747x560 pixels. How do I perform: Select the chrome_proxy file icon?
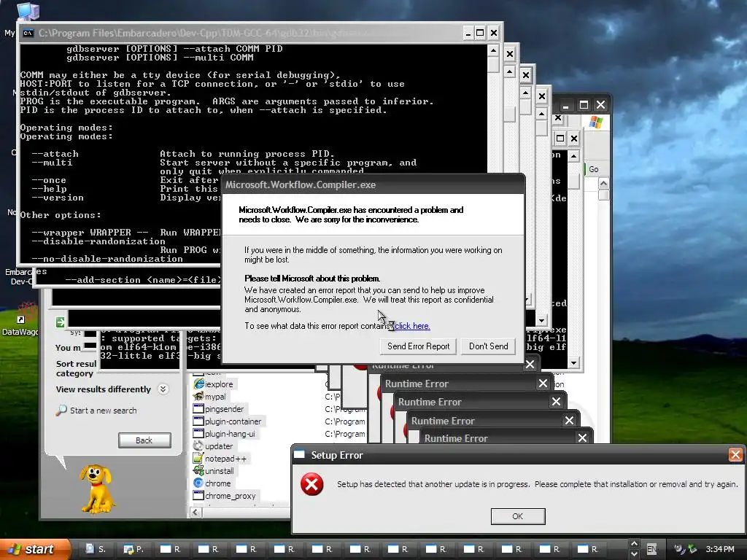click(x=198, y=495)
